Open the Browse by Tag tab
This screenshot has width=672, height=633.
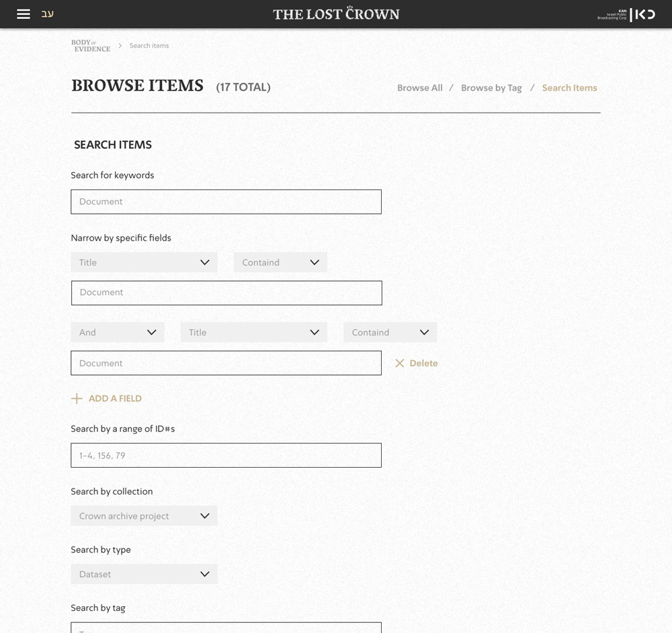491,88
